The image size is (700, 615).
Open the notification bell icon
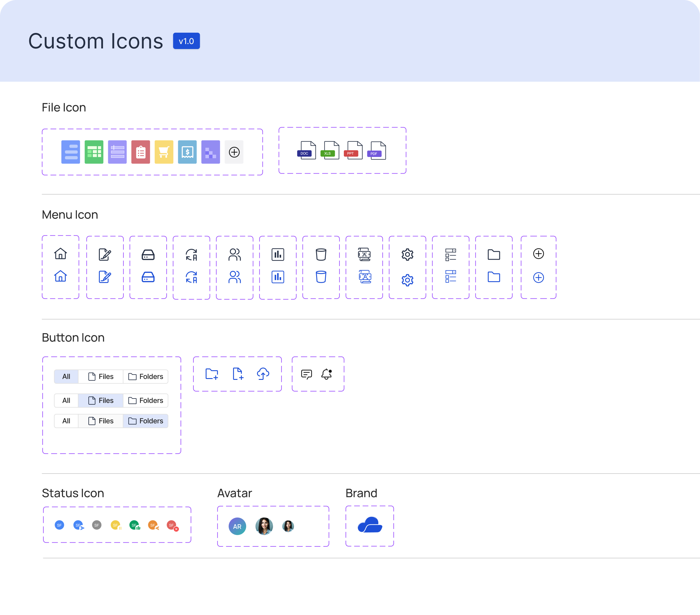327,374
